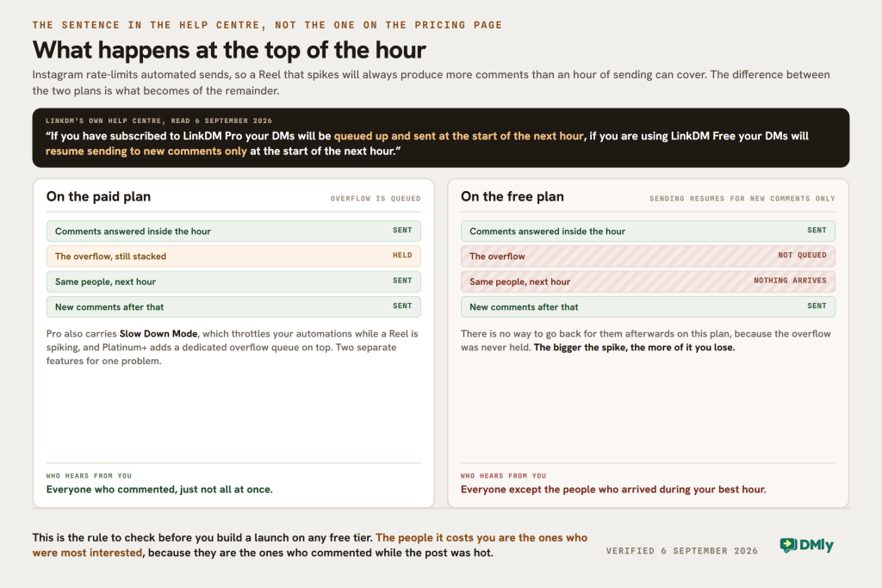Click the 'On the paid plan' heading

click(98, 197)
